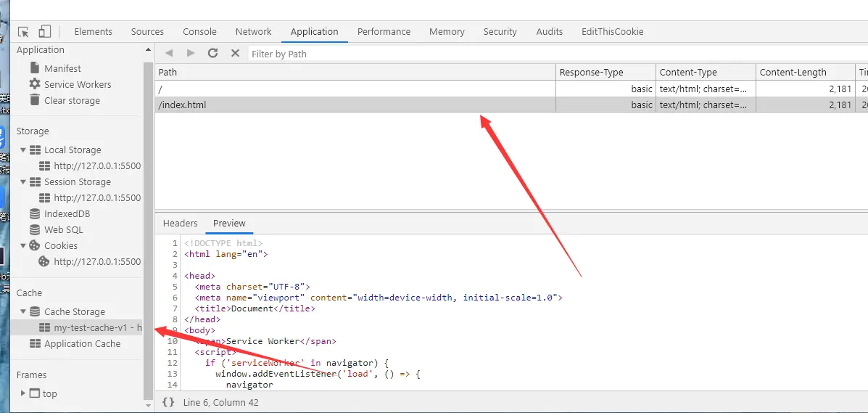The width and height of the screenshot is (868, 413).
Task: Click the Manifest file icon
Action: coord(35,68)
